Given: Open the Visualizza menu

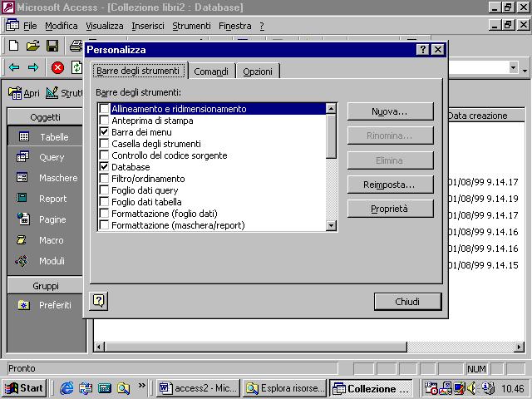Looking at the screenshot, I should click(105, 26).
